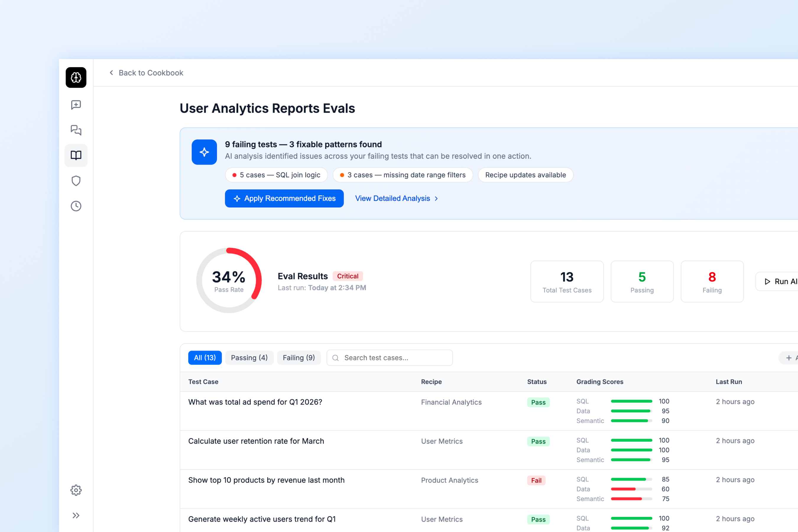Click the brain logo icon in sidebar
Viewport: 798px width, 532px height.
pyautogui.click(x=76, y=77)
